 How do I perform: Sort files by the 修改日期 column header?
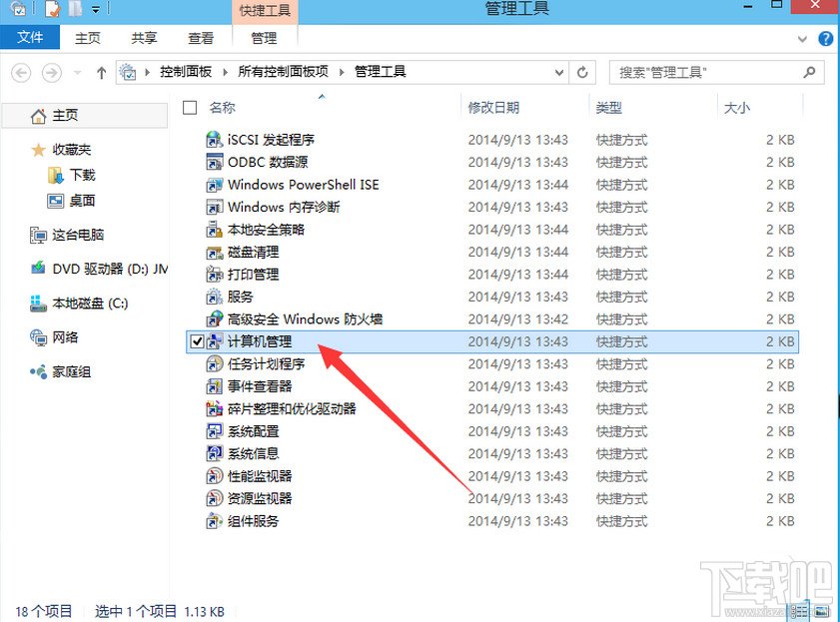point(493,108)
